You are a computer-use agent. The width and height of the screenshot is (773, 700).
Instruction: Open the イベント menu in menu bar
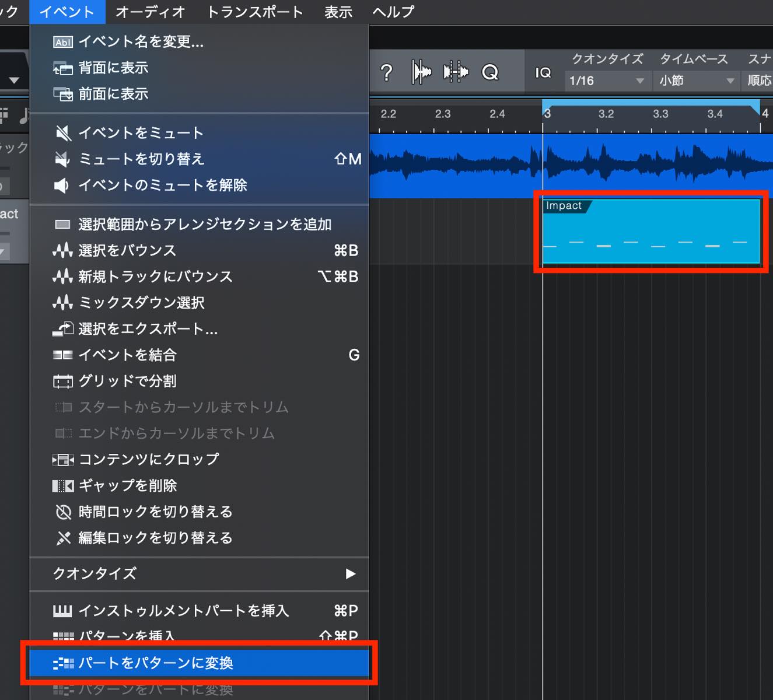67,12
